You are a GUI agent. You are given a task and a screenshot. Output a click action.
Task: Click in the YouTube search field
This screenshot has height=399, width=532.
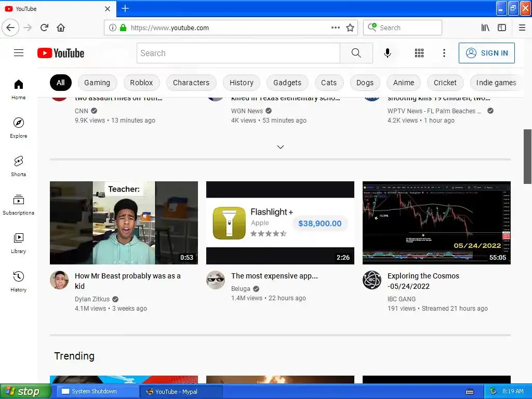238,53
